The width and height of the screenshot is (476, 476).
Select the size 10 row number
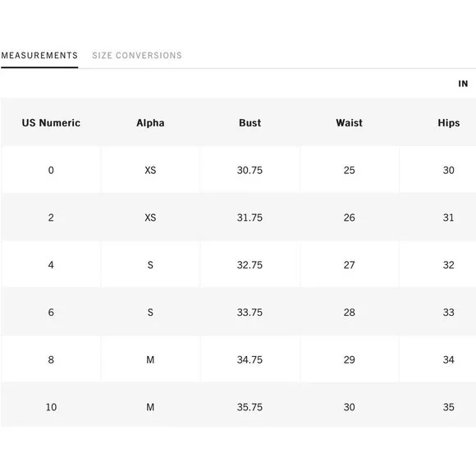point(51,407)
